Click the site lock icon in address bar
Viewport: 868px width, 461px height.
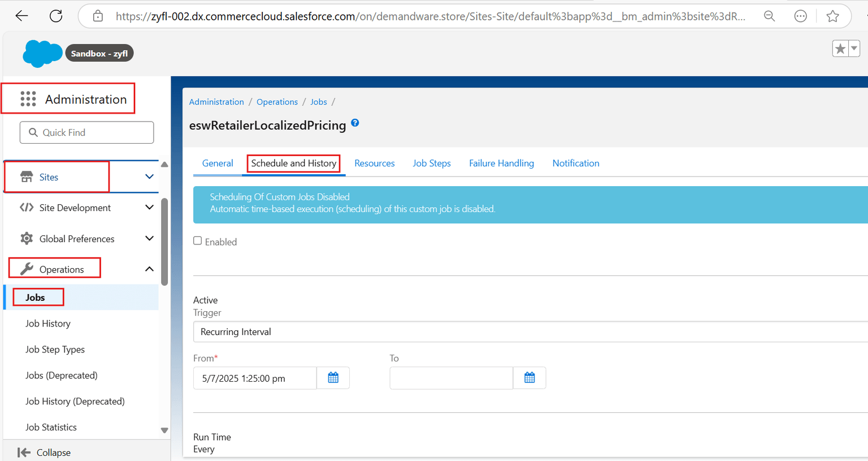(98, 16)
